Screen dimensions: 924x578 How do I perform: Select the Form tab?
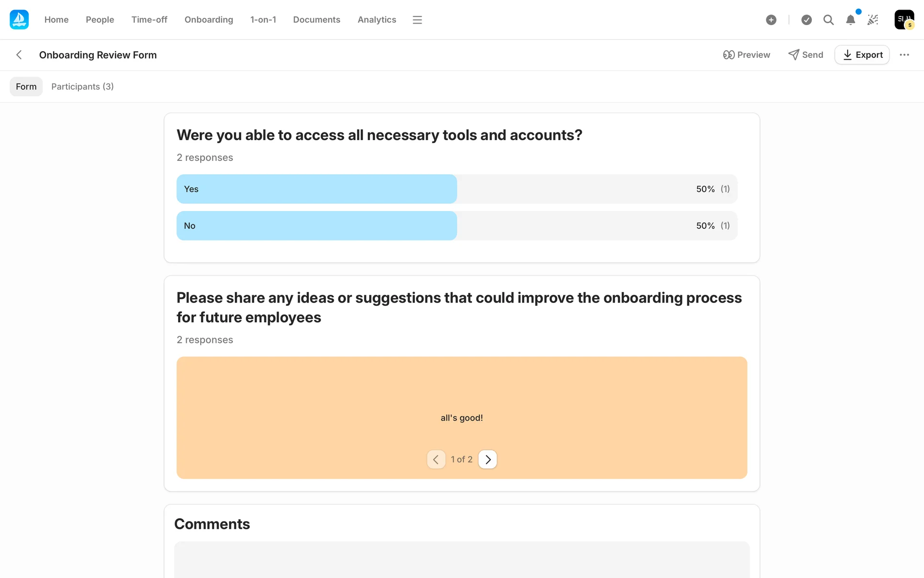tap(26, 87)
